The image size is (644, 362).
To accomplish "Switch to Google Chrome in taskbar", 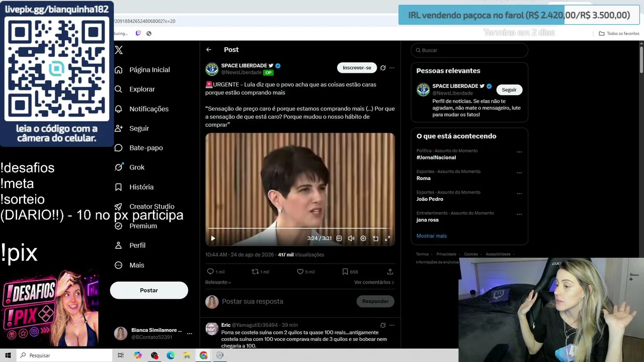I will click(x=203, y=355).
